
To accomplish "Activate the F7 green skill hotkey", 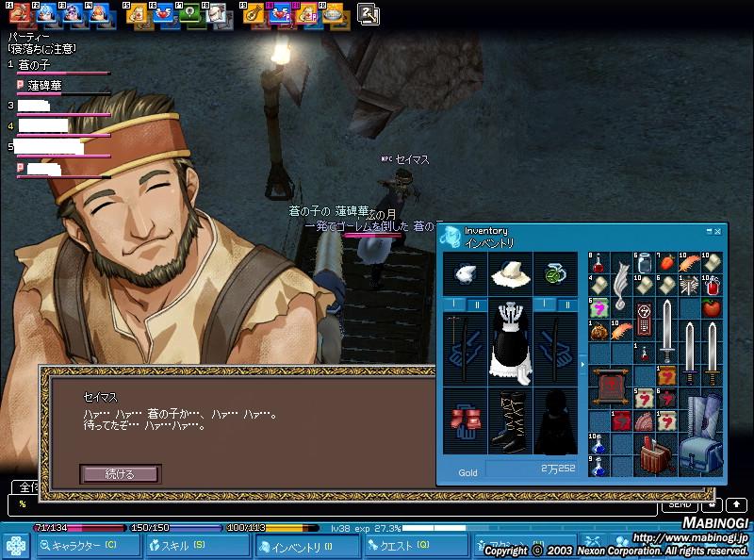I will tap(190, 14).
